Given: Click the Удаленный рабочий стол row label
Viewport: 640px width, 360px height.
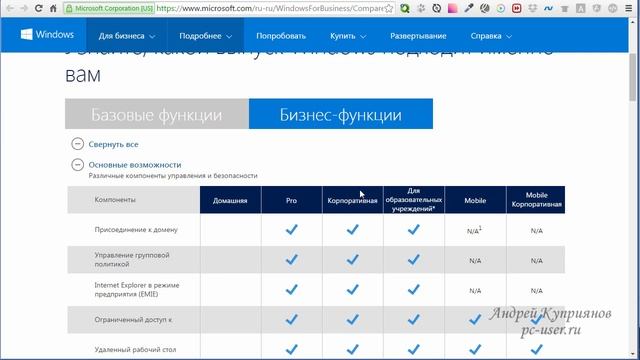Looking at the screenshot, I should pos(136,349).
